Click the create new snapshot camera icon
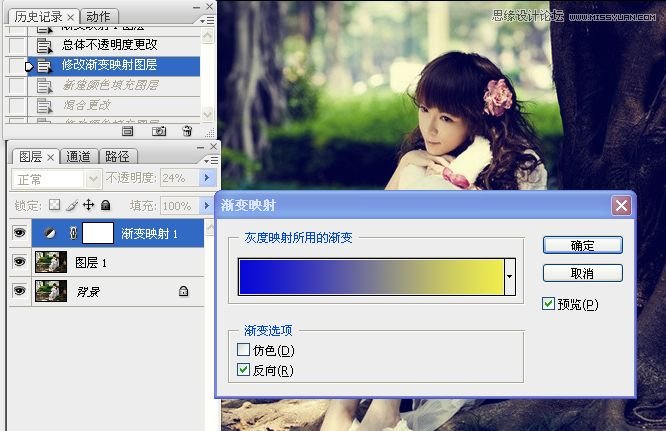The image size is (666, 431). [158, 131]
